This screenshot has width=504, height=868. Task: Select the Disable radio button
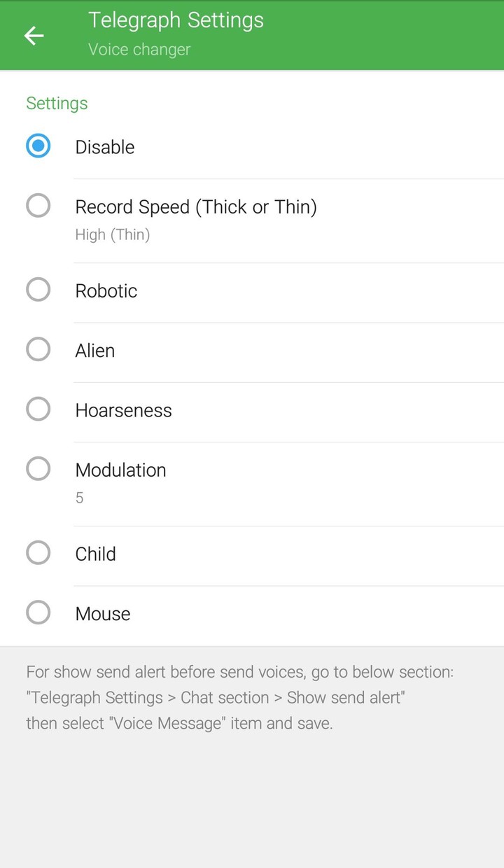(x=38, y=146)
